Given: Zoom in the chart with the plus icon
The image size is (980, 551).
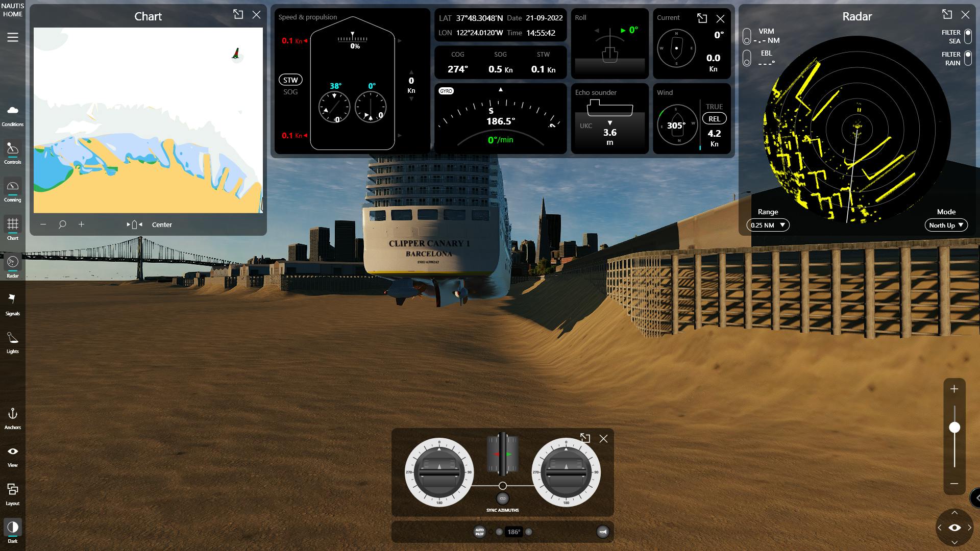Looking at the screenshot, I should tap(81, 224).
